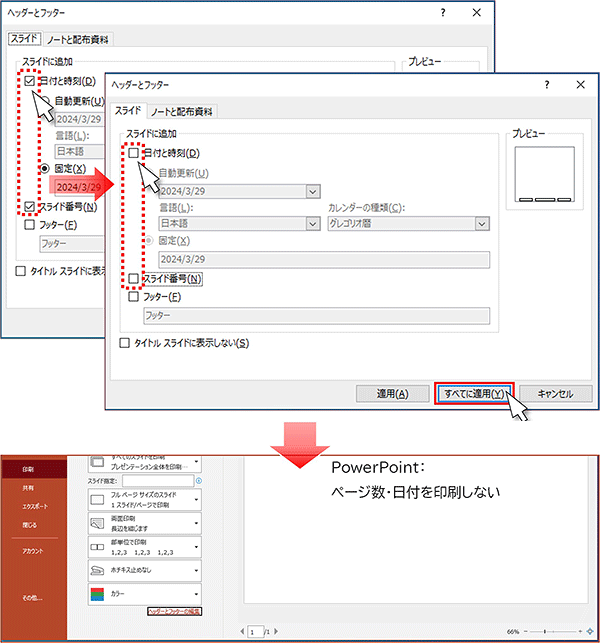Check タイトル スライドに表示しない in front dialog
This screenshot has width=600, height=643.
(125, 343)
